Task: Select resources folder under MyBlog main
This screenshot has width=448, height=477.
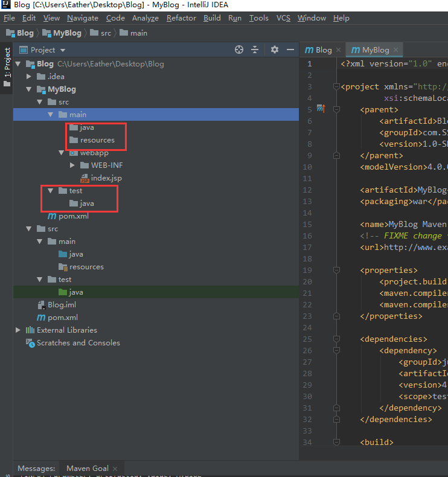Action: coord(97,140)
